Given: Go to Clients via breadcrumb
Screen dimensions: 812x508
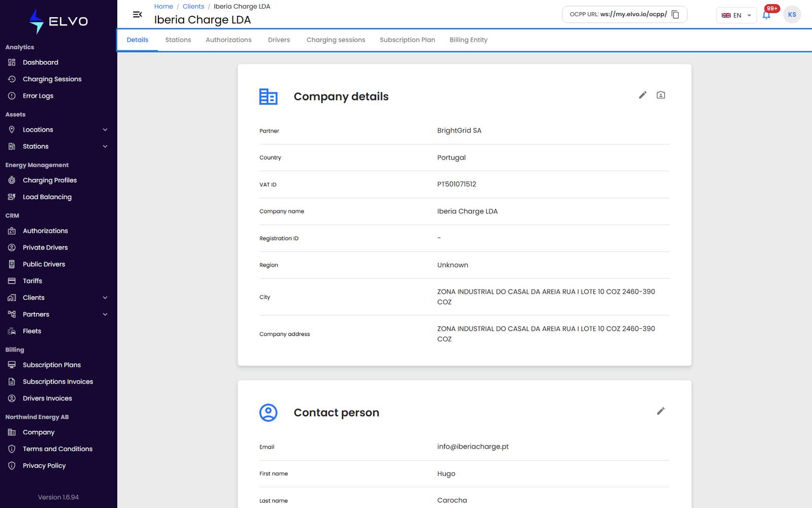Looking at the screenshot, I should 193,7.
